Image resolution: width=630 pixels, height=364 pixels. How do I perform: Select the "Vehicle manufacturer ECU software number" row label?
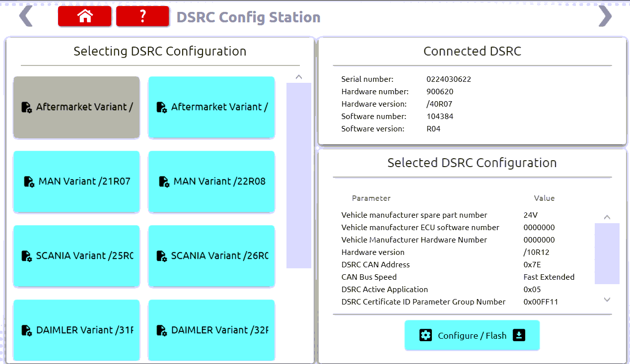pos(420,228)
